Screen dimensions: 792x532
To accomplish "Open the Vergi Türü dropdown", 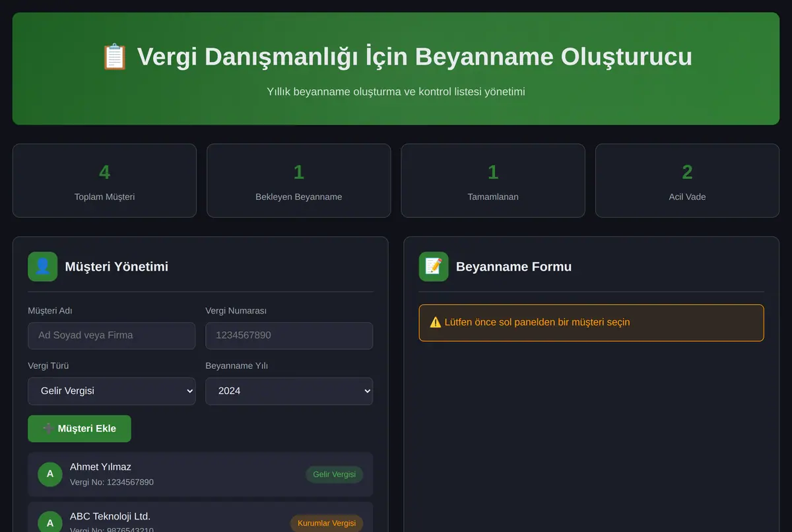I will [x=112, y=391].
